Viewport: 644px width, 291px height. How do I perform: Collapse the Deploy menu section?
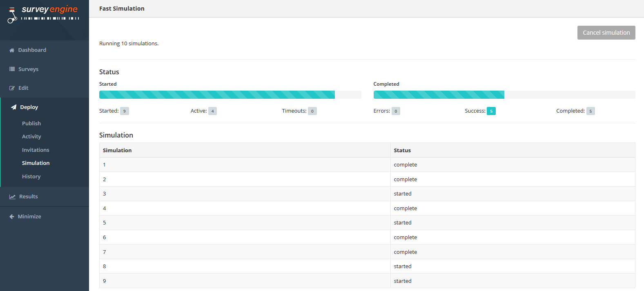pos(29,107)
